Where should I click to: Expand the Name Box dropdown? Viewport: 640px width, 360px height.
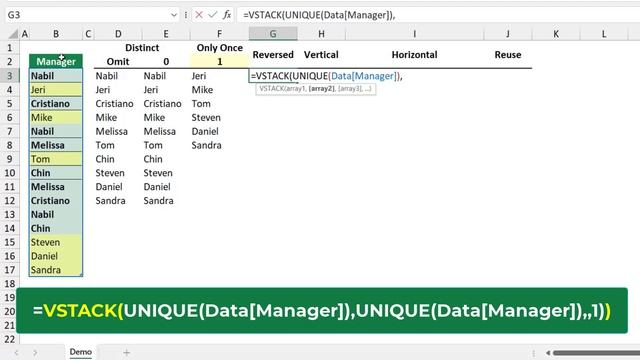coord(174,15)
